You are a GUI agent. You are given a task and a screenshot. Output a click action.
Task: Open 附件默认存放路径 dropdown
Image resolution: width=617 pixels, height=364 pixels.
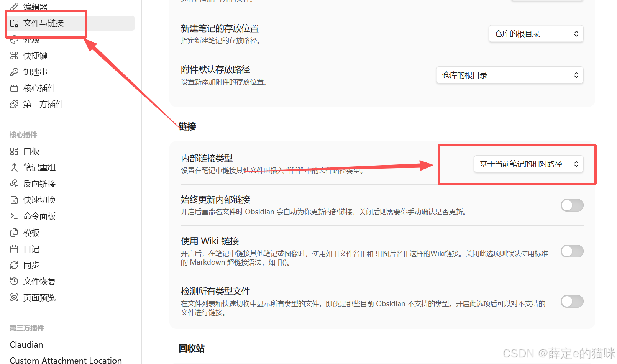(x=510, y=75)
